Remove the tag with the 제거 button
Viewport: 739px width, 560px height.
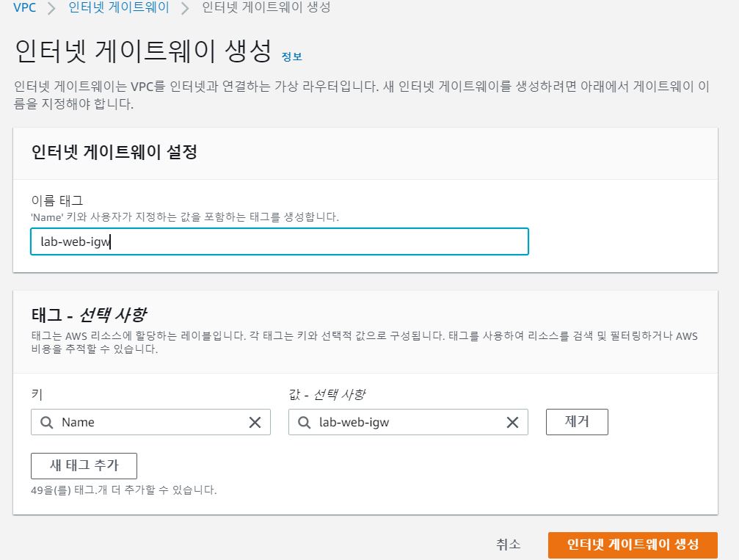(577, 422)
